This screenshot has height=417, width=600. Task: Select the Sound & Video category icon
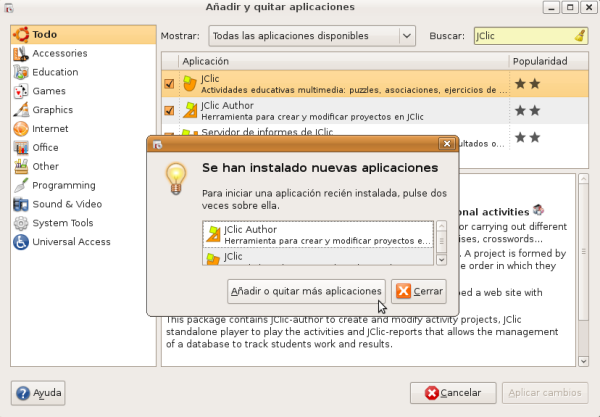pos(20,204)
